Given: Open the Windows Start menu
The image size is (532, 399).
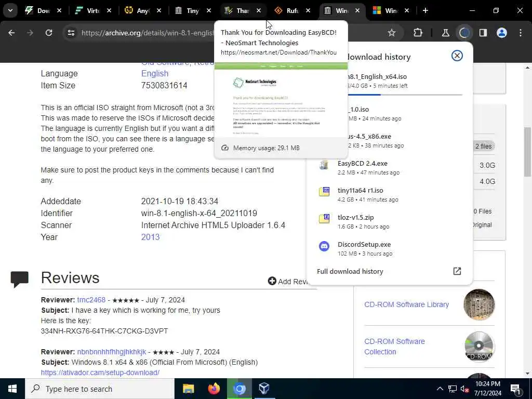Looking at the screenshot, I should [12, 389].
